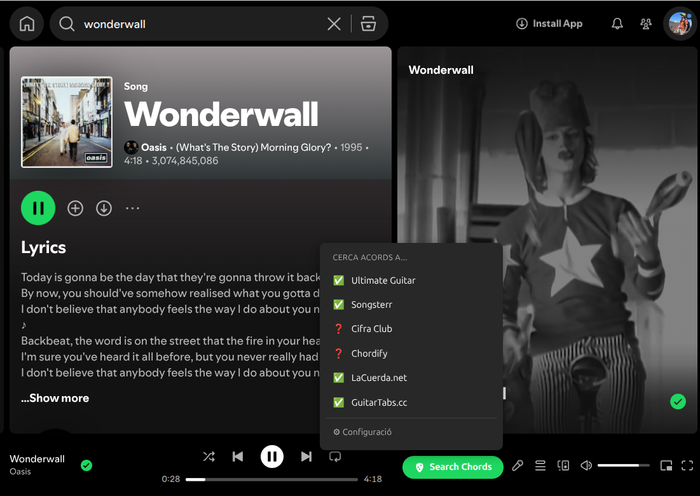Open lyrics microphone icon
The height and width of the screenshot is (496, 700).
coord(517,466)
